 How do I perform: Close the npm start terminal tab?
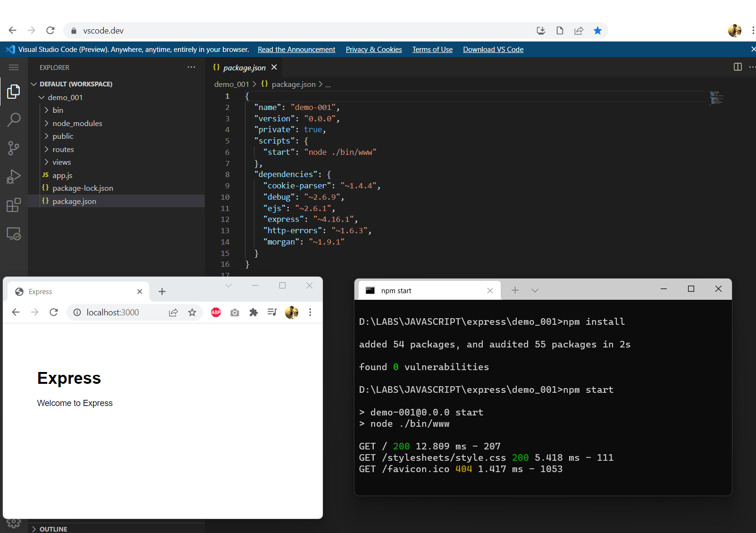[490, 290]
